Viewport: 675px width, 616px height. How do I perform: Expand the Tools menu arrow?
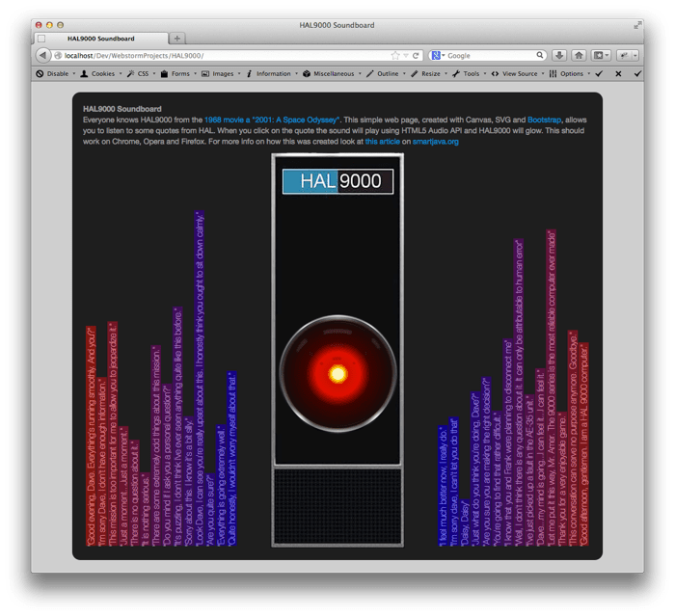(x=485, y=73)
